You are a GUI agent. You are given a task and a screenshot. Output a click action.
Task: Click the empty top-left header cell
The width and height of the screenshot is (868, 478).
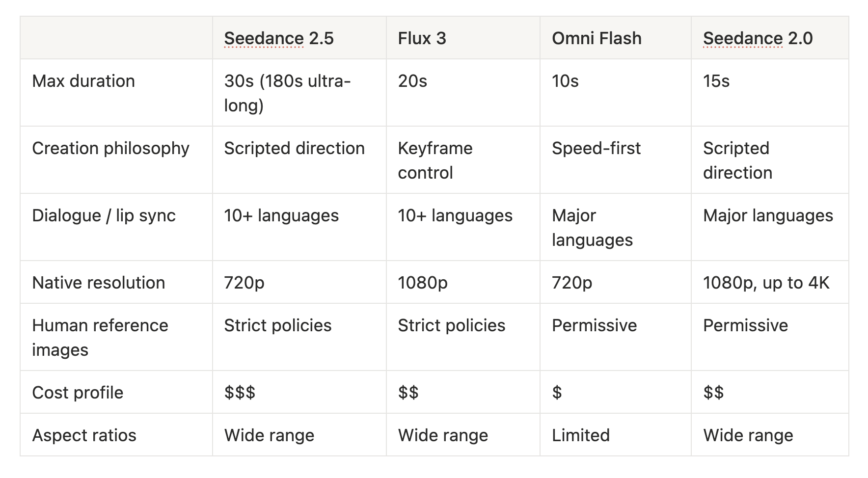[x=116, y=38]
